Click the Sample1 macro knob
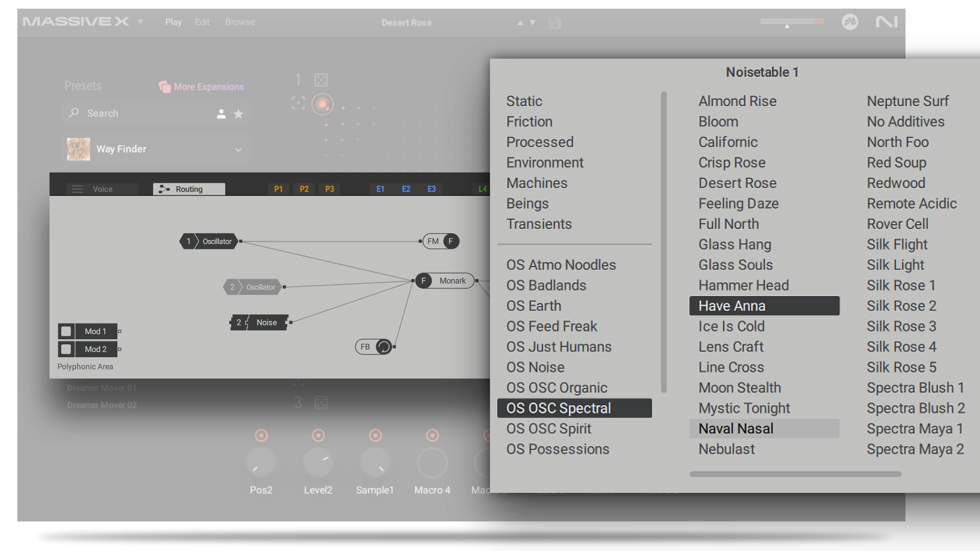The height and width of the screenshot is (551, 980). [x=375, y=463]
